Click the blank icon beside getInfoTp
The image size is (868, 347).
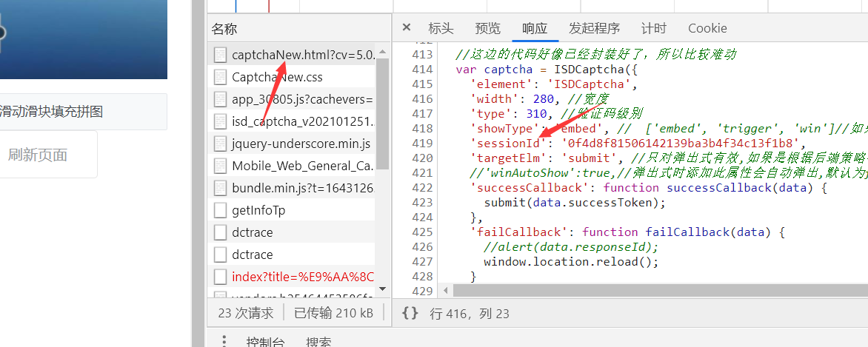220,210
